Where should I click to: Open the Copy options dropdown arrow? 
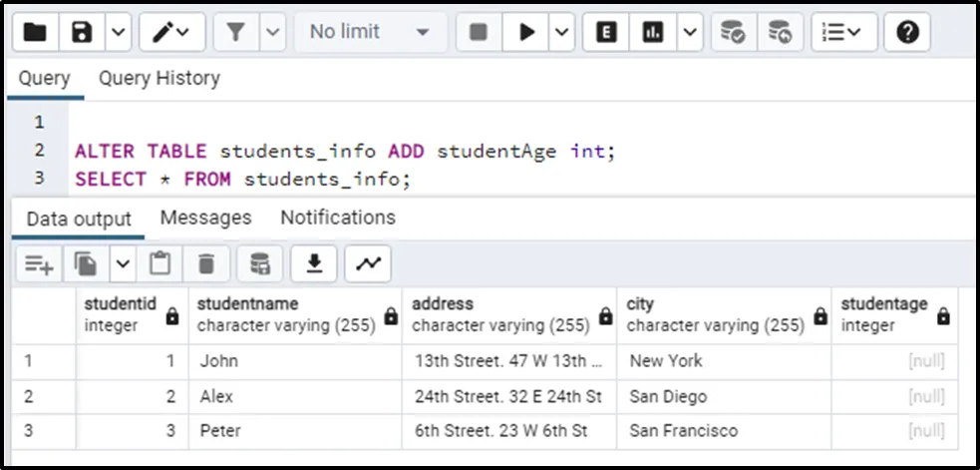point(123,264)
